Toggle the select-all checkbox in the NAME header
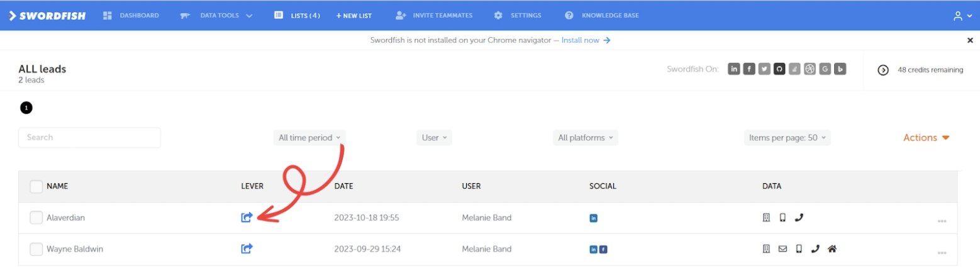The image size is (980, 273). [x=36, y=186]
